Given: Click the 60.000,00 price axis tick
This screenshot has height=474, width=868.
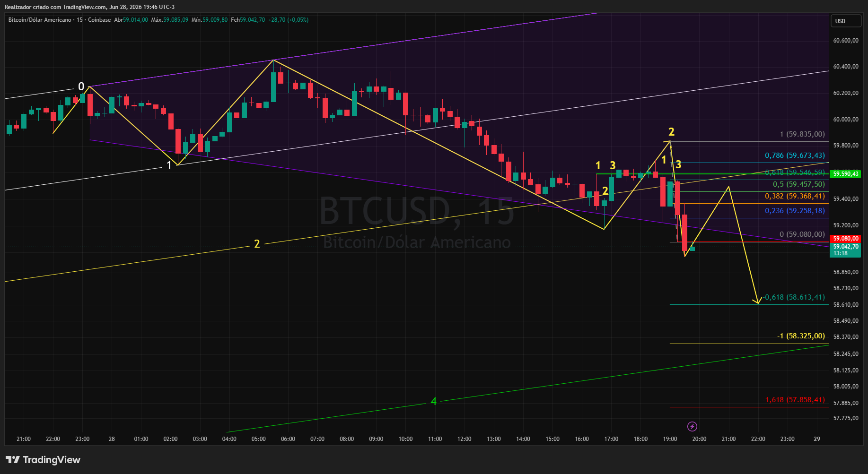Looking at the screenshot, I should (x=846, y=120).
